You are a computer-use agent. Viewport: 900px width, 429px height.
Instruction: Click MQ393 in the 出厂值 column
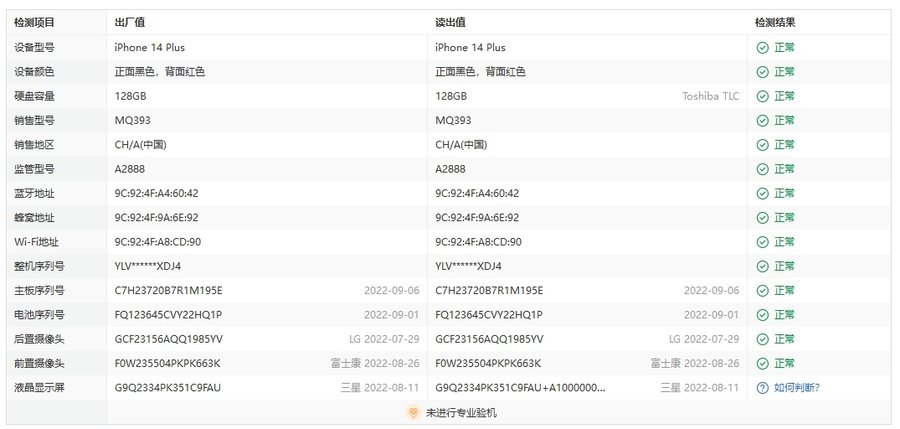[x=133, y=121]
